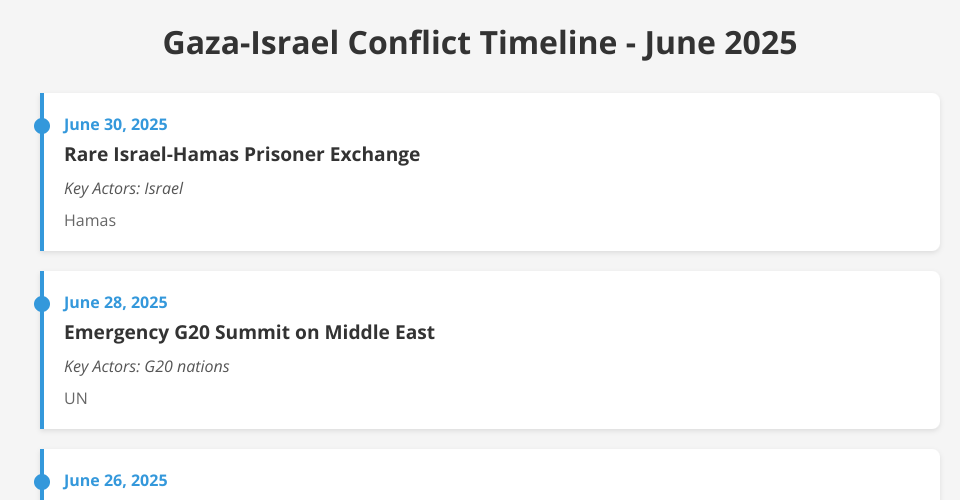This screenshot has width=960, height=500.
Task: Click the UN actor line
Action: point(76,398)
